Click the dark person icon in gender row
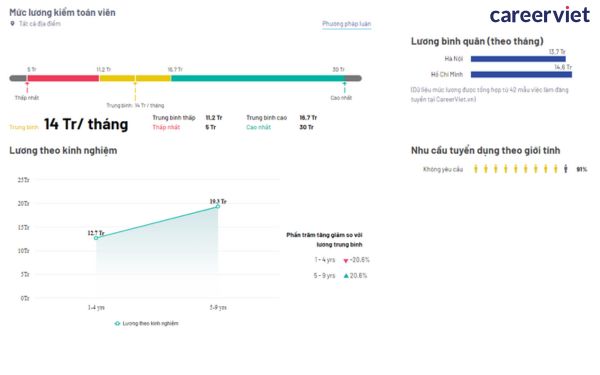 tap(565, 169)
